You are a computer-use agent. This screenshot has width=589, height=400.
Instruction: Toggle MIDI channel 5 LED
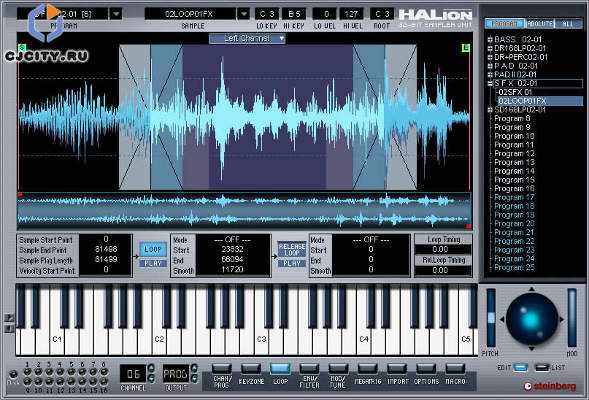(x=71, y=372)
